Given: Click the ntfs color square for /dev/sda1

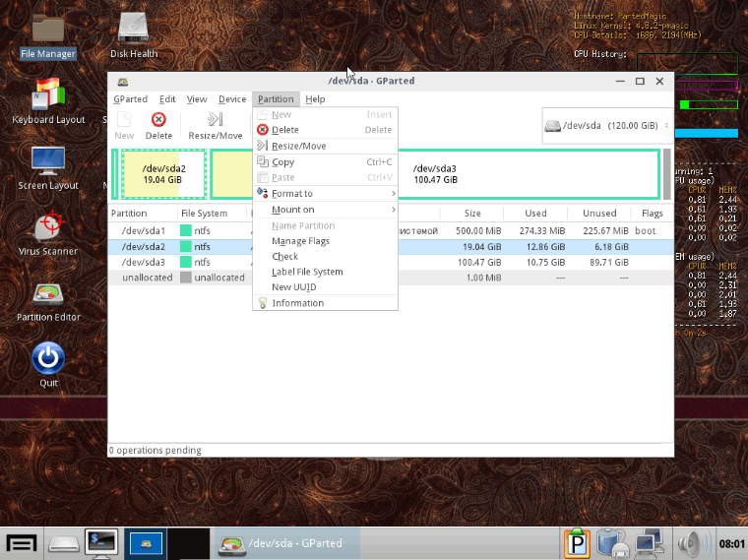Looking at the screenshot, I should (x=186, y=231).
